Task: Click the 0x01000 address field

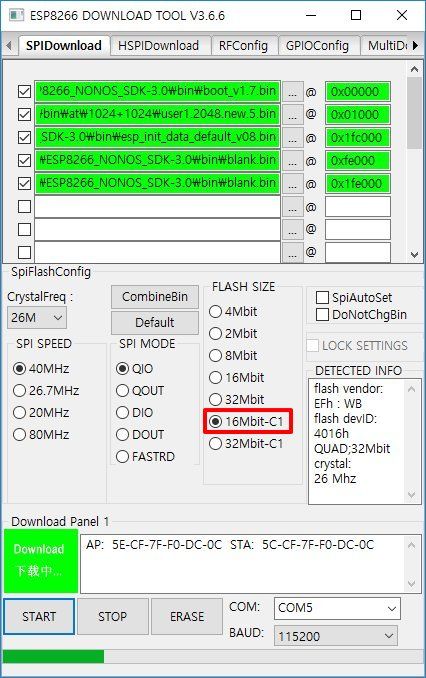Action: 358,115
